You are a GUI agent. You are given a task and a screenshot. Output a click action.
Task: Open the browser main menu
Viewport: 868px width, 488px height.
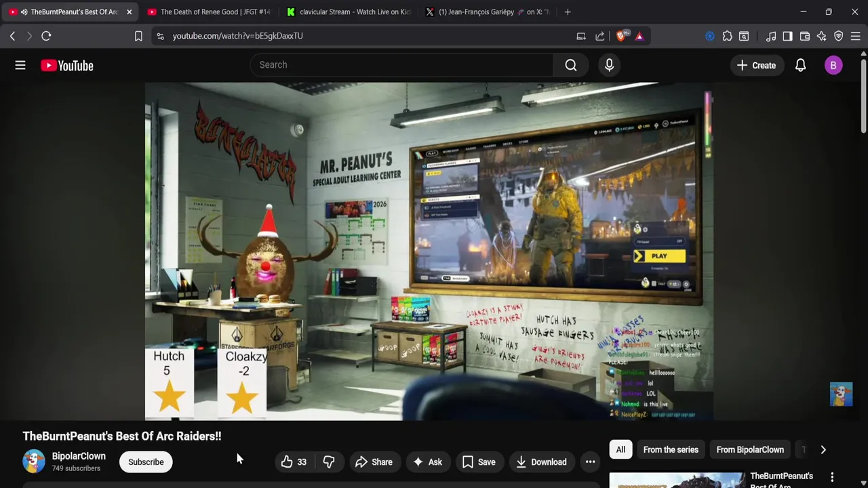[x=856, y=36]
